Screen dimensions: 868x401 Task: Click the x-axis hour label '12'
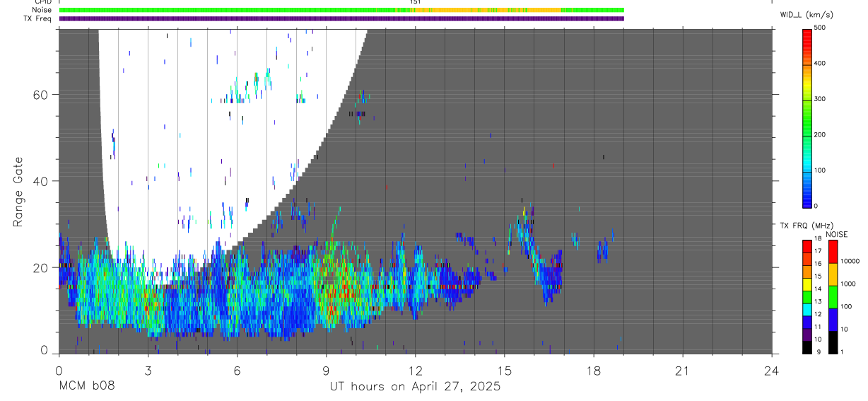(x=415, y=371)
